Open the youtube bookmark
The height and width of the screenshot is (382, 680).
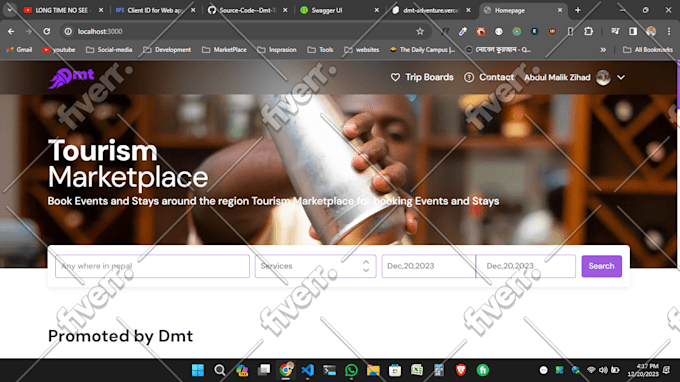[59, 50]
